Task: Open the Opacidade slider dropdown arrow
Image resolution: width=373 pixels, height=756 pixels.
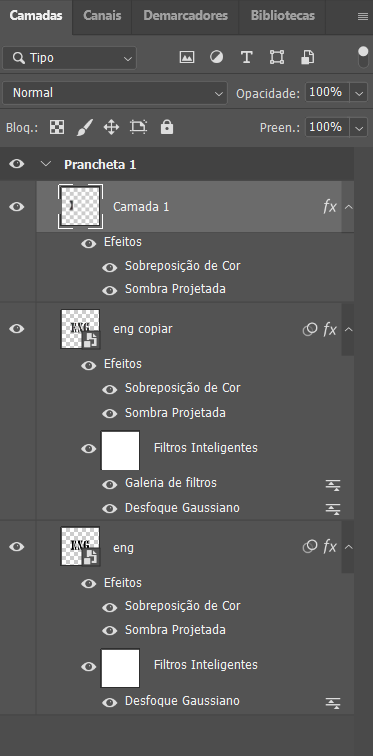Action: click(359, 93)
